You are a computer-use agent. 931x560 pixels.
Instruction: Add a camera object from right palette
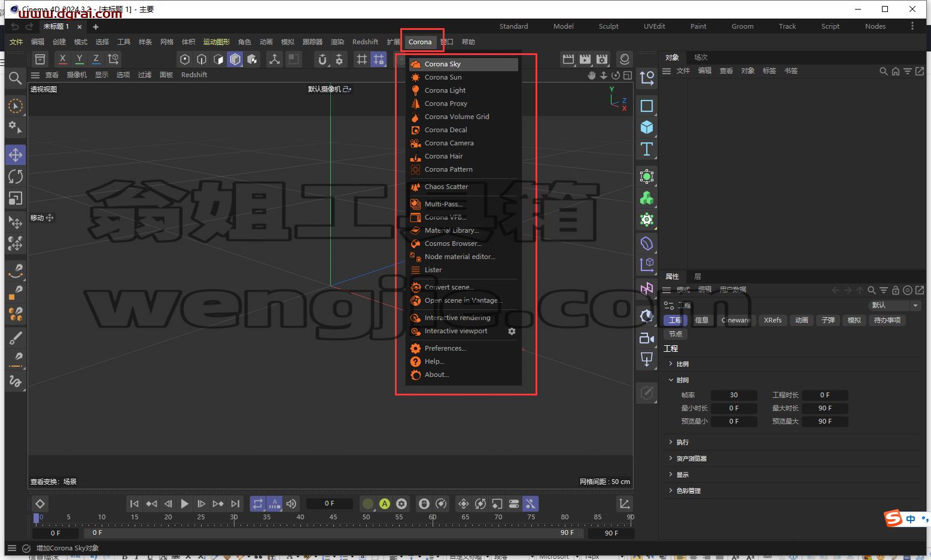647,338
